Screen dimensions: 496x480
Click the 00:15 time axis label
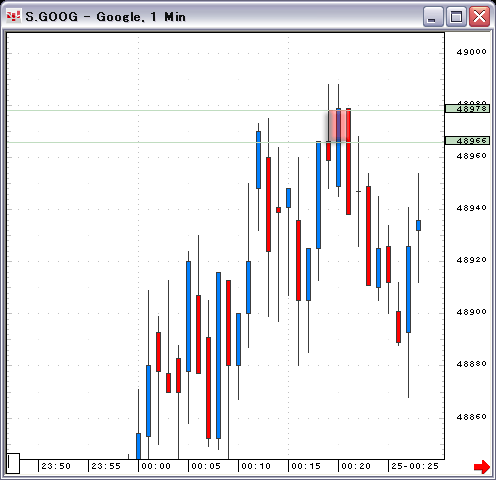[x=306, y=466]
